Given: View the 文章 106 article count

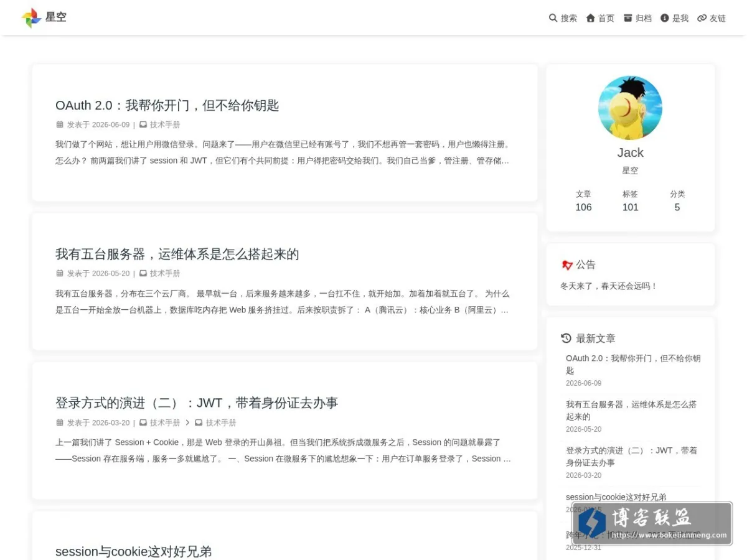Looking at the screenshot, I should pos(583,201).
